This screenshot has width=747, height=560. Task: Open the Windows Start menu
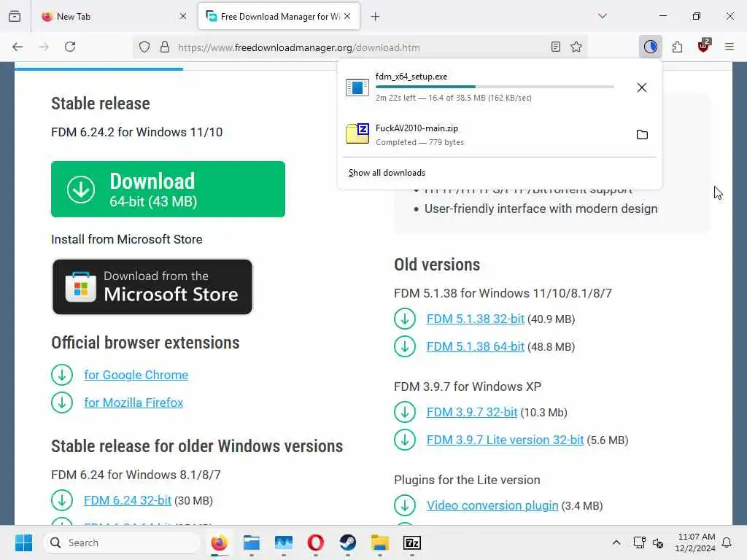coord(23,542)
